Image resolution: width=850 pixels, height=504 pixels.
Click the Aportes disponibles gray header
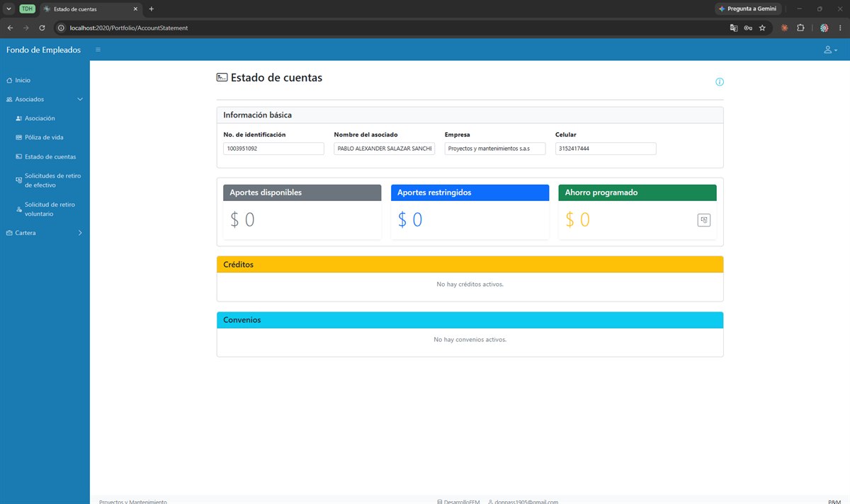tap(302, 193)
